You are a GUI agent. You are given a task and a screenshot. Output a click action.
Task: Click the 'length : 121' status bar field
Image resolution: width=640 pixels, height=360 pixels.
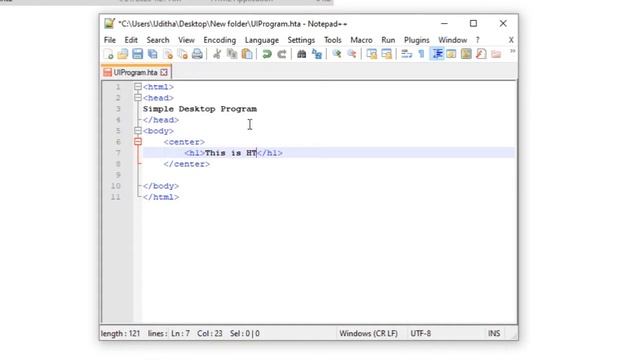[x=121, y=333]
